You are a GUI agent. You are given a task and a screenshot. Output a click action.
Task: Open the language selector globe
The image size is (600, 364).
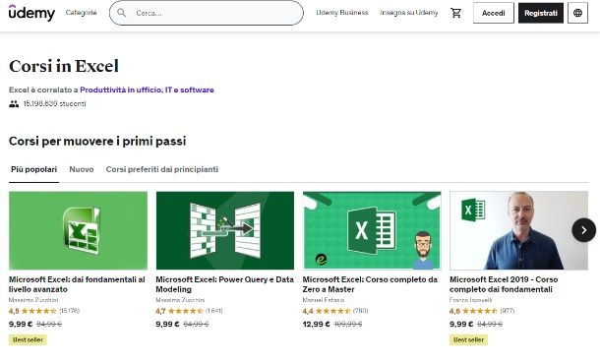[577, 13]
